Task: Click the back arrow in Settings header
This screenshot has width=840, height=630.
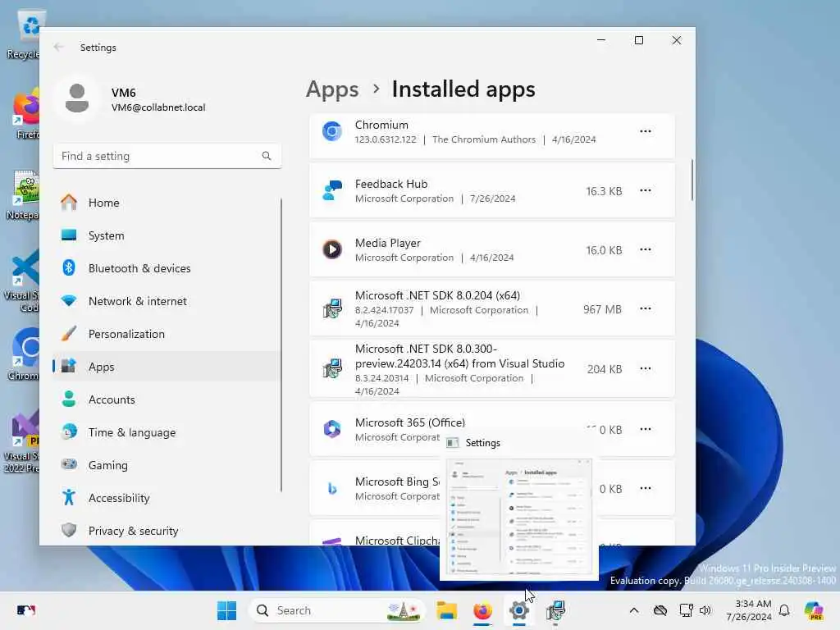Action: coord(59,47)
